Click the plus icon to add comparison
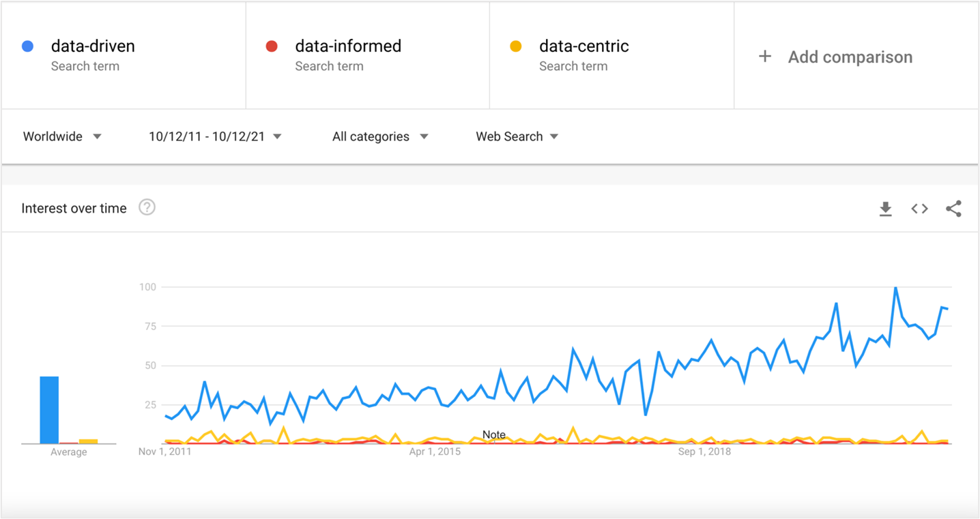 click(x=765, y=57)
